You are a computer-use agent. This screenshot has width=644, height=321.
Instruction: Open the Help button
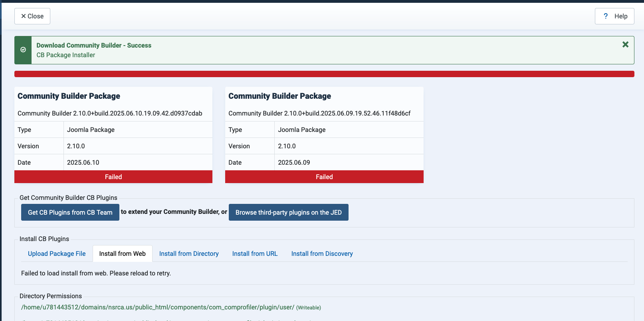click(614, 16)
